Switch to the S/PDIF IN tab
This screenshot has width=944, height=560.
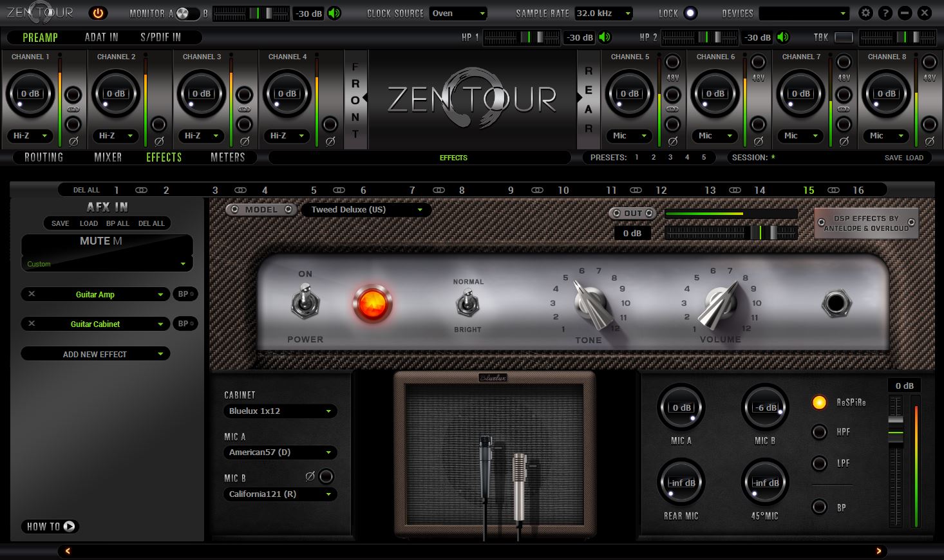[160, 37]
